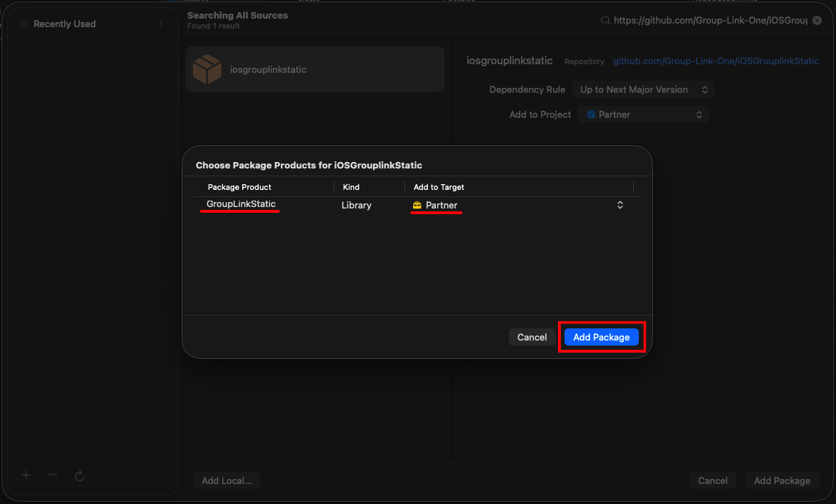836x504 pixels.
Task: Cancel the package products dialog
Action: point(532,337)
